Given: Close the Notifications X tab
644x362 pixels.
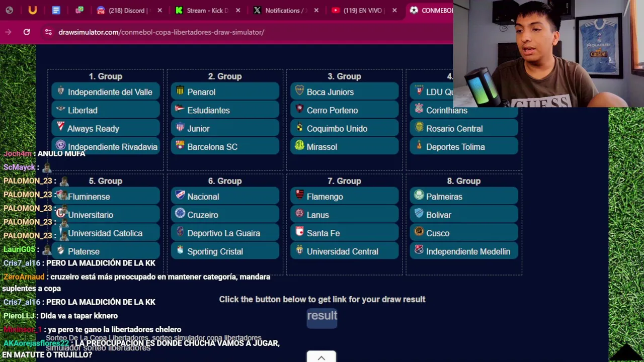Looking at the screenshot, I should [x=316, y=11].
